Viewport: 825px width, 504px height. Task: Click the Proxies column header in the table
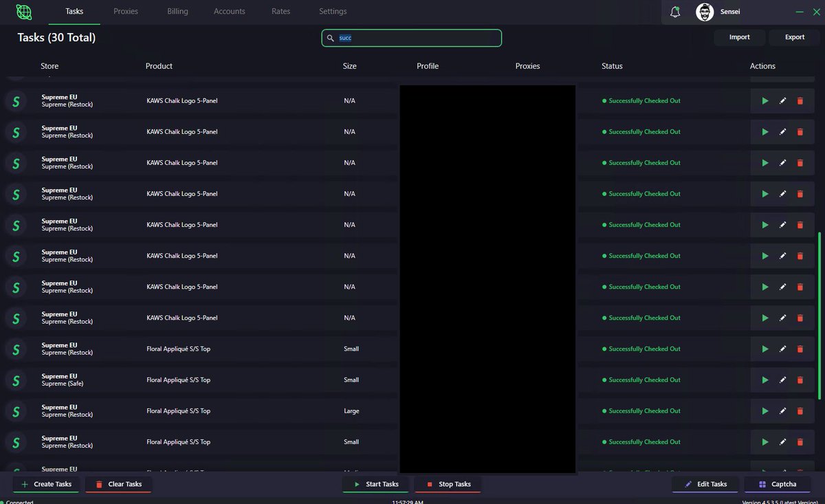click(527, 66)
